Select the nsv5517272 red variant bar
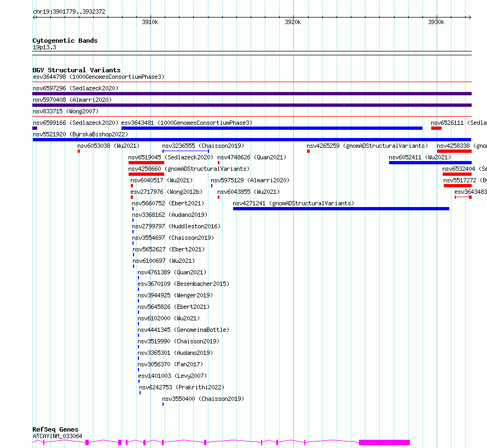Screen dimensions: 487x448 tap(457, 186)
